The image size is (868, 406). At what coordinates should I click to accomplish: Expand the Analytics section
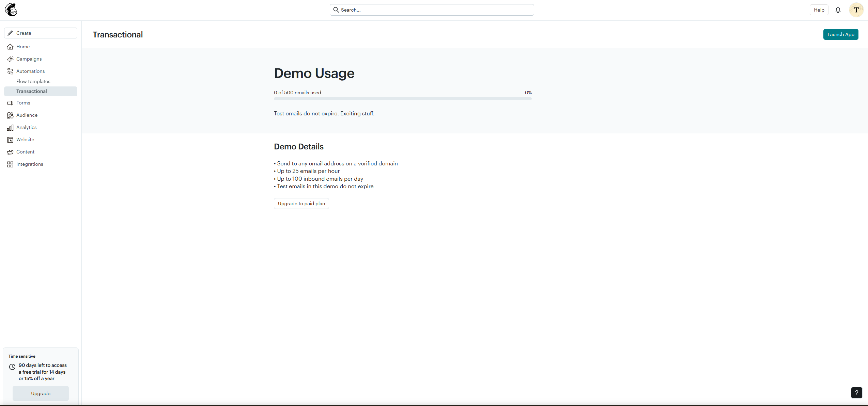pos(41,127)
